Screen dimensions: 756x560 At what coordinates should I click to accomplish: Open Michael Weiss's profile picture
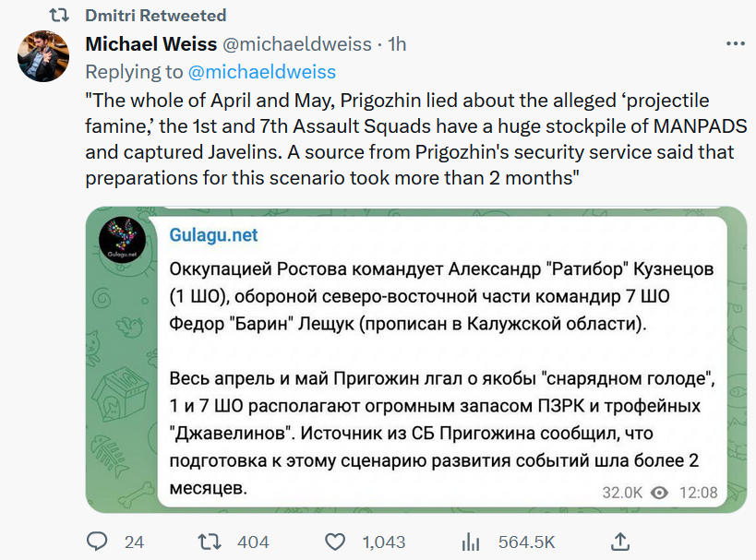tap(43, 56)
